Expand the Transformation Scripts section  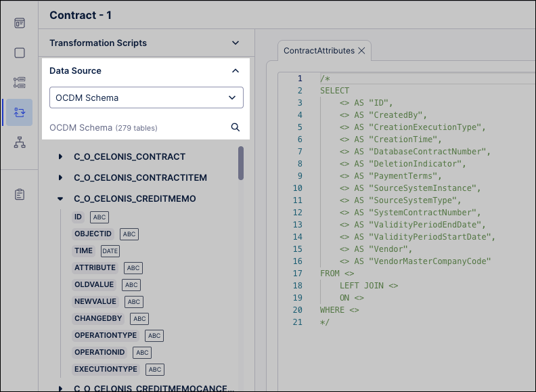tap(236, 43)
